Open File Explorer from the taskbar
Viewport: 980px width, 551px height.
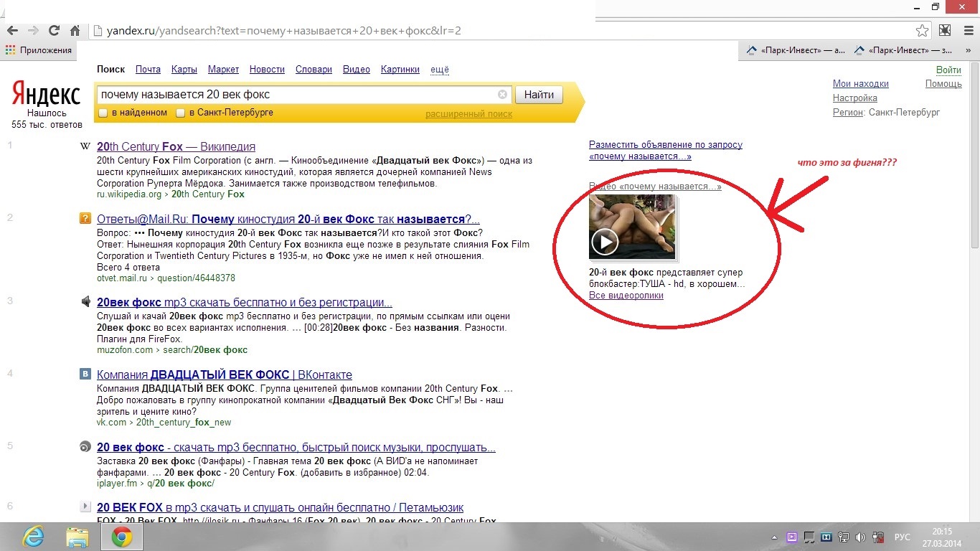tap(77, 537)
